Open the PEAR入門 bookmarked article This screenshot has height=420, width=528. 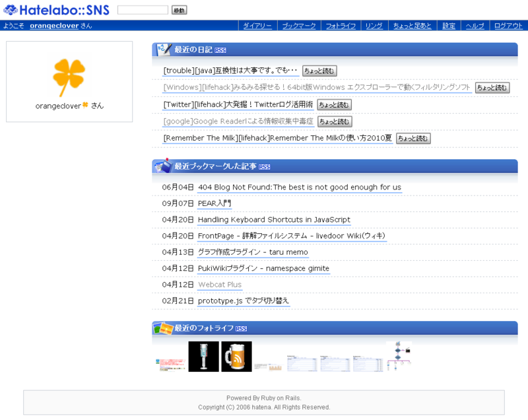coord(214,203)
